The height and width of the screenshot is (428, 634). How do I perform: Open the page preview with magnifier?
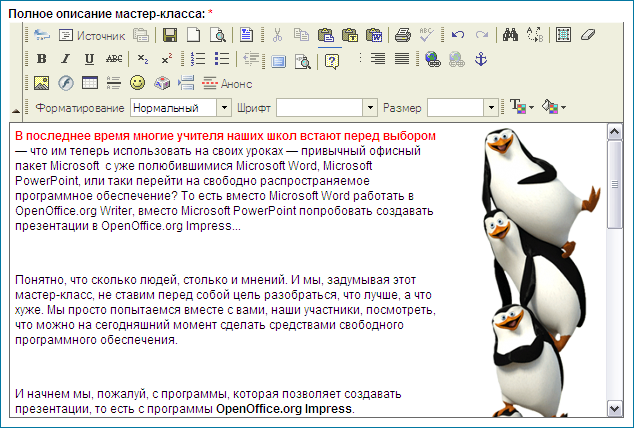218,35
